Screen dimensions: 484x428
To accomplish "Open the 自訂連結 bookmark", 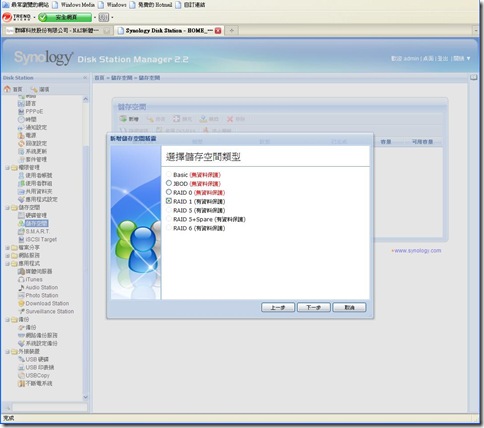I will pyautogui.click(x=190, y=5).
